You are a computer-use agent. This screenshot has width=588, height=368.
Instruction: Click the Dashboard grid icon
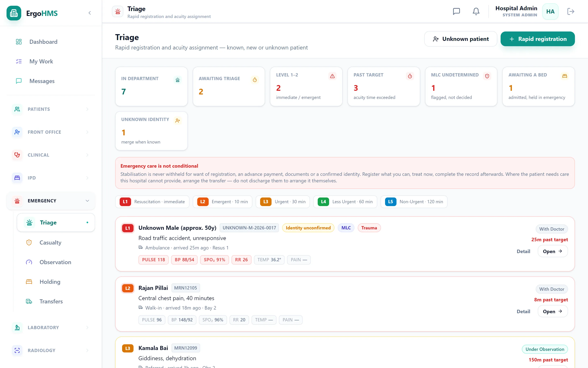19,42
